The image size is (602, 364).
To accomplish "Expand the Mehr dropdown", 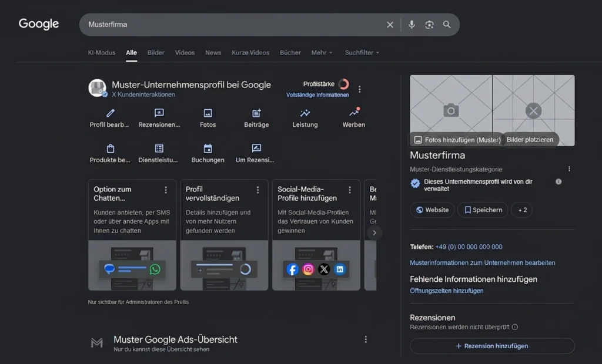I will click(322, 53).
